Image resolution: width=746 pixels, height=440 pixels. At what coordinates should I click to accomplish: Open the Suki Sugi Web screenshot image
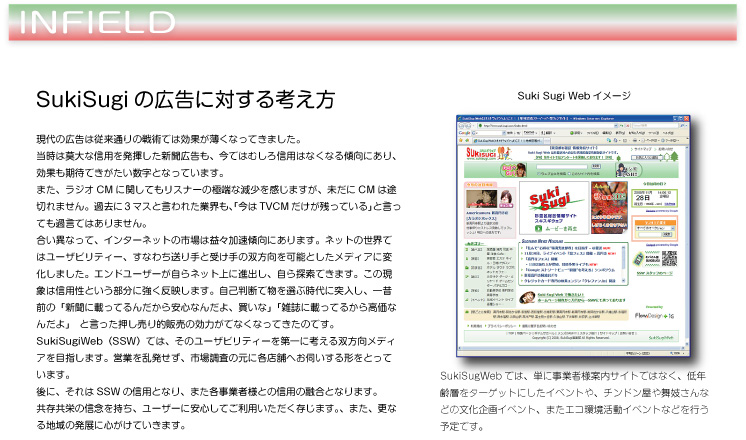(x=573, y=235)
